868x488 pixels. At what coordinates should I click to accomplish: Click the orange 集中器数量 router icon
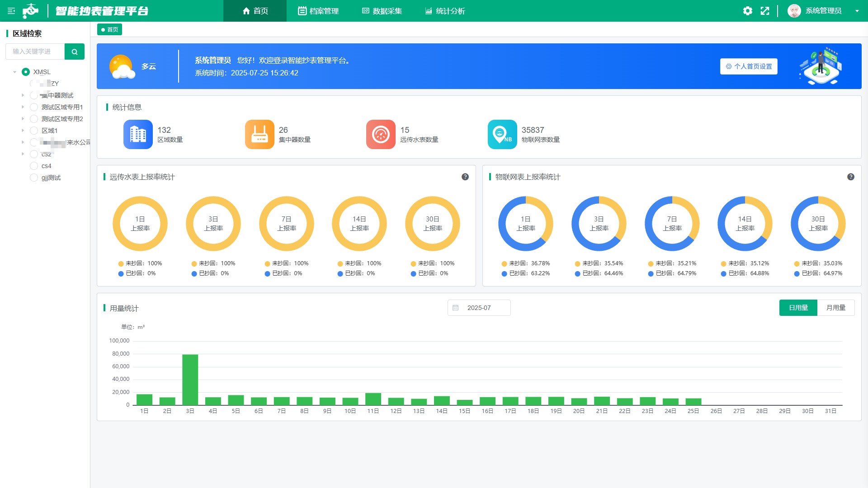click(x=259, y=134)
